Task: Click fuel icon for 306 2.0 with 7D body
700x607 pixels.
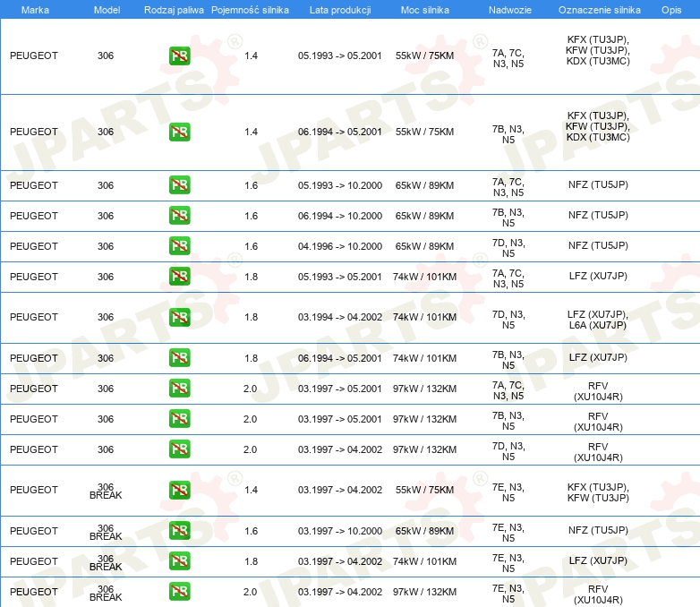Action: pos(179,449)
